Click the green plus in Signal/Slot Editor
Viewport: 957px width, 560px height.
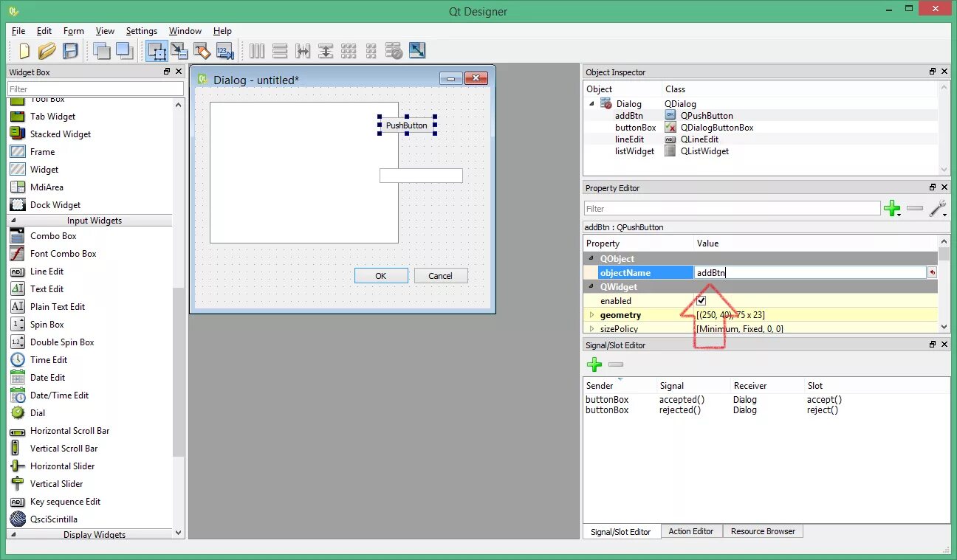(x=594, y=364)
